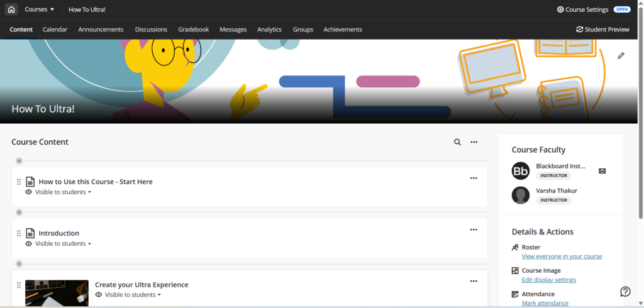Viewport: 644px width, 308px height.
Task: Open the Courses dropdown menu
Action: [x=40, y=9]
